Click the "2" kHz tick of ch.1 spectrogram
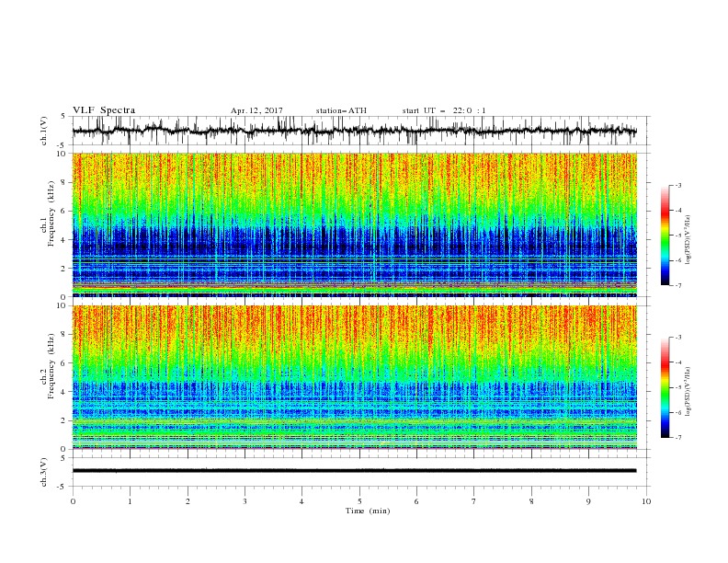 pyautogui.click(x=65, y=269)
